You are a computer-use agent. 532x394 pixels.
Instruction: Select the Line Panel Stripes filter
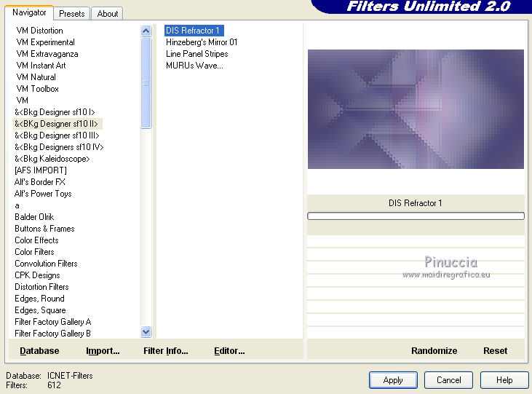196,54
